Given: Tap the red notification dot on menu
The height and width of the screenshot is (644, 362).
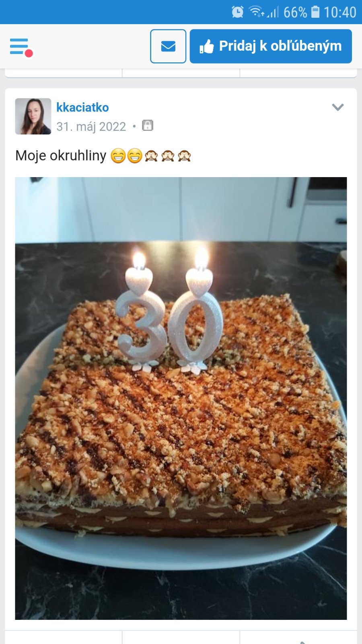Looking at the screenshot, I should 29,53.
